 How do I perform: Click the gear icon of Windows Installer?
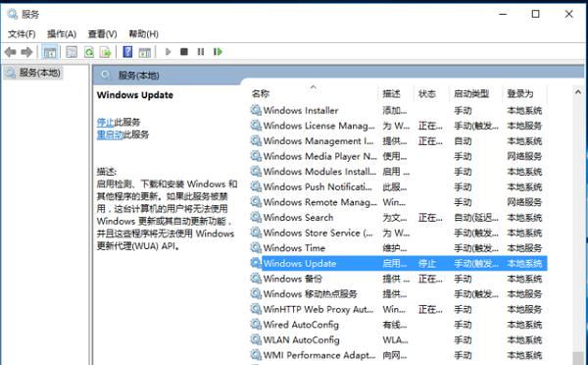(256, 110)
